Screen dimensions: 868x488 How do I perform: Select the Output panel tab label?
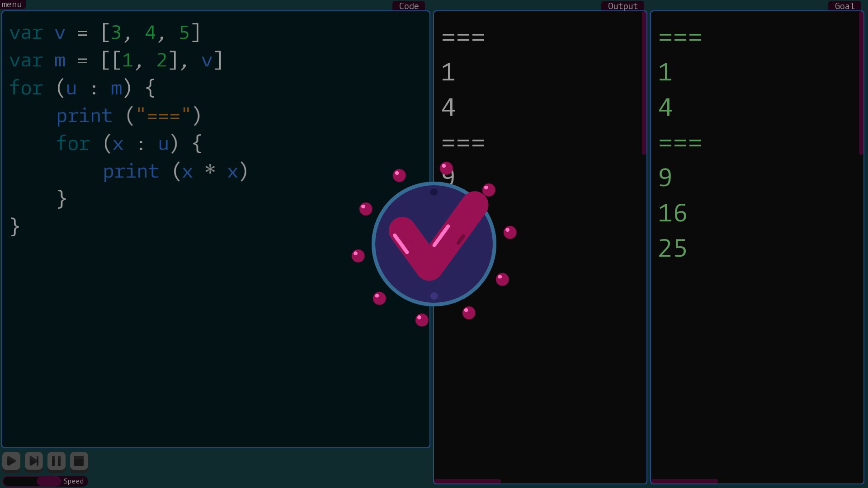[x=623, y=6]
